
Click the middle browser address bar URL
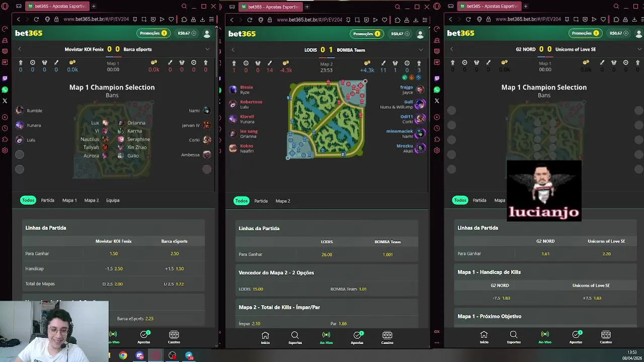point(309,20)
